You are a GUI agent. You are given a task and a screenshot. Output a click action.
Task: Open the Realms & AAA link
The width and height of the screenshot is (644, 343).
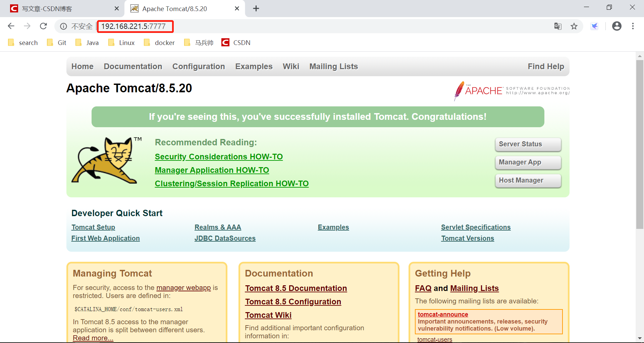[218, 227]
